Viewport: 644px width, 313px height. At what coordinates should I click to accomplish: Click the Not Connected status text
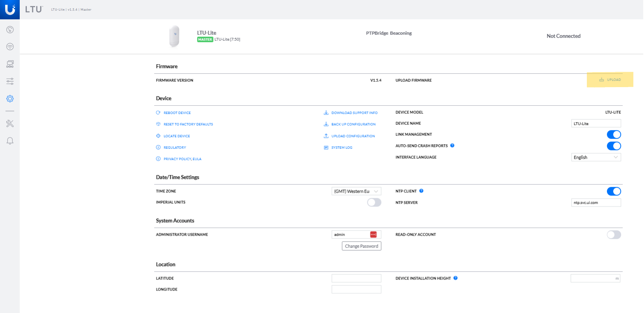564,36
